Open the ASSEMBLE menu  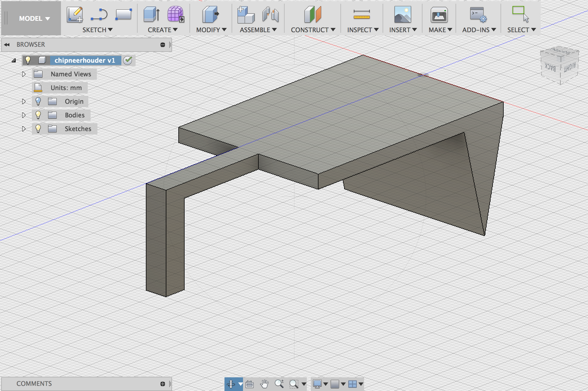[258, 30]
